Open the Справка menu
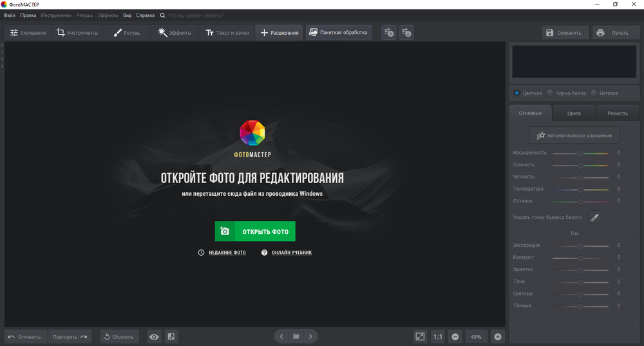The height and width of the screenshot is (346, 644). coord(146,15)
